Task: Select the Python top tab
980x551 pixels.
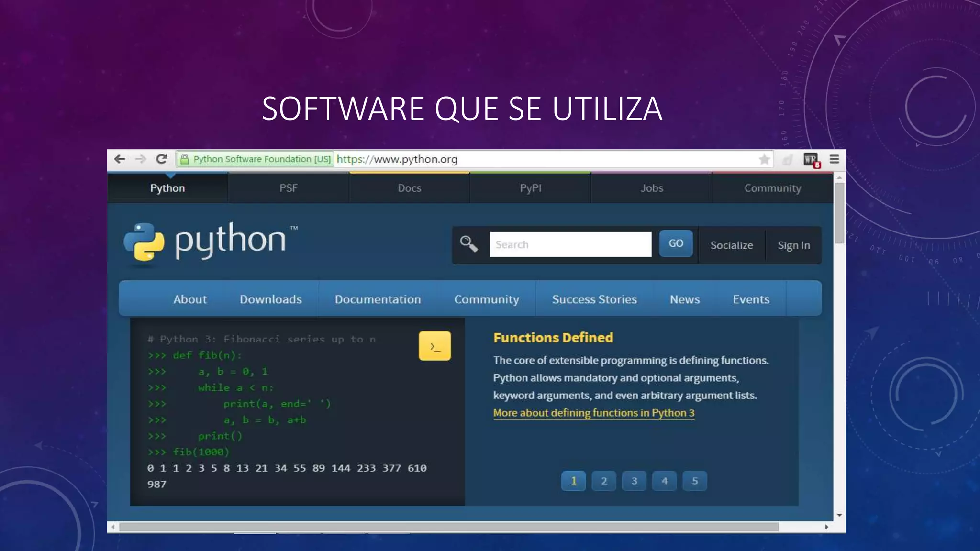Action: [x=167, y=188]
